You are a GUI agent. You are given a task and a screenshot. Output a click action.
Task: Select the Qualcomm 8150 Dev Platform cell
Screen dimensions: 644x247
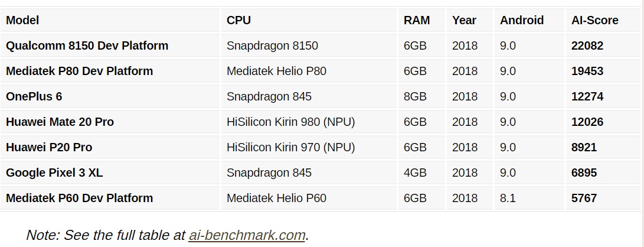(x=87, y=45)
